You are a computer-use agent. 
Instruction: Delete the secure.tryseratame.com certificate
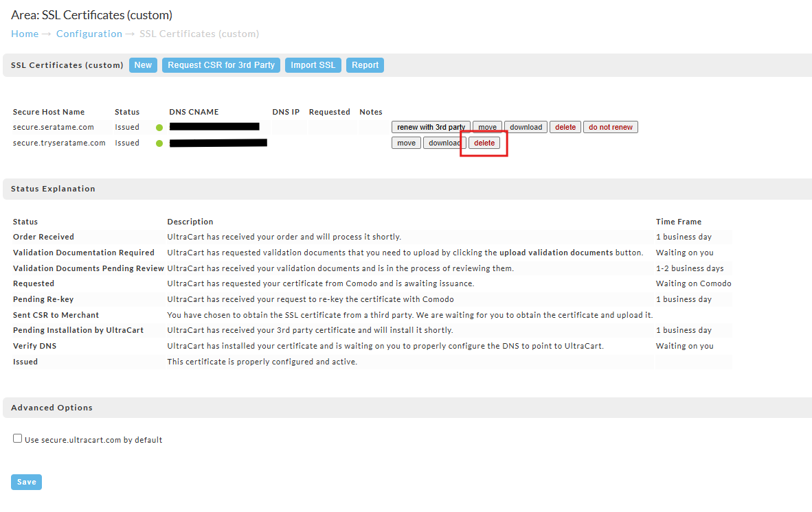(484, 143)
